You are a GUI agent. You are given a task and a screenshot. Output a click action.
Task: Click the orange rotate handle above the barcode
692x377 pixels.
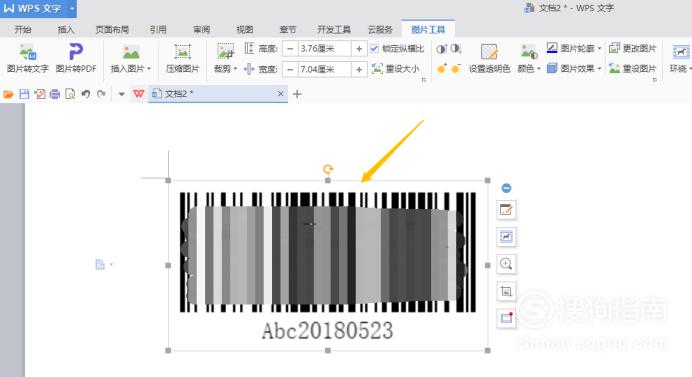point(327,169)
